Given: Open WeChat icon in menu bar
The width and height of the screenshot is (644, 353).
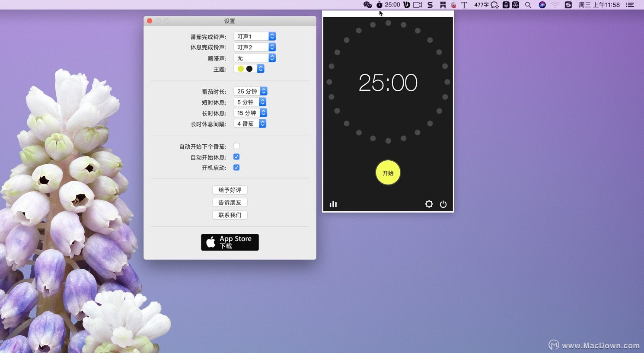Looking at the screenshot, I should pos(368,5).
